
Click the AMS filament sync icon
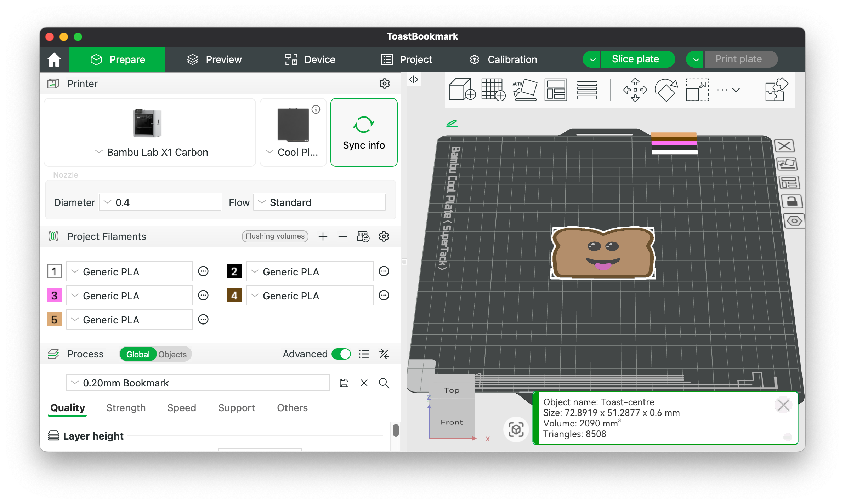[363, 236]
